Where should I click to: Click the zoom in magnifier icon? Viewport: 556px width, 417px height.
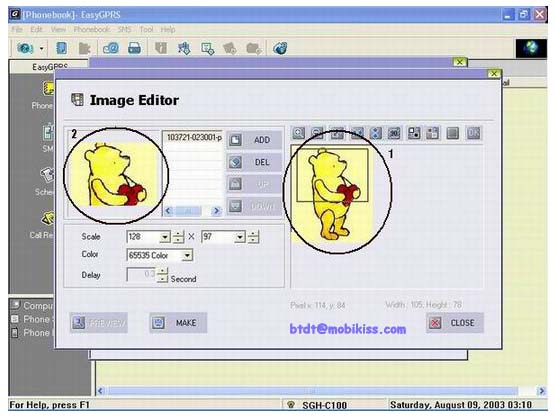click(299, 133)
